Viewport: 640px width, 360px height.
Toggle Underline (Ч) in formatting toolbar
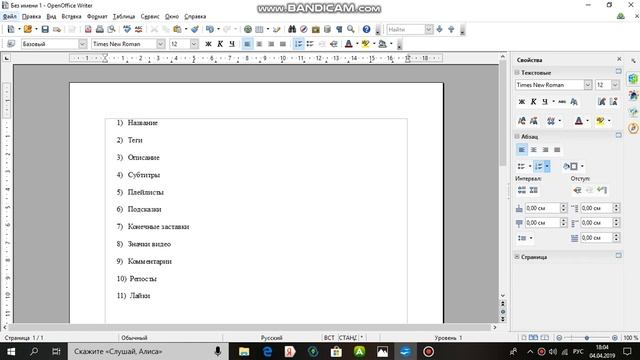(x=232, y=44)
